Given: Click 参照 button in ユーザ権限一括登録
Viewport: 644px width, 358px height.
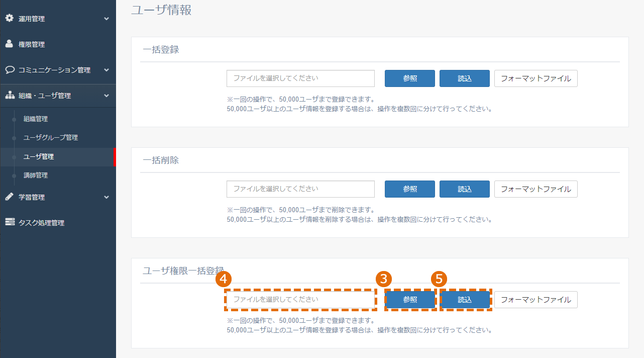Looking at the screenshot, I should (x=410, y=300).
